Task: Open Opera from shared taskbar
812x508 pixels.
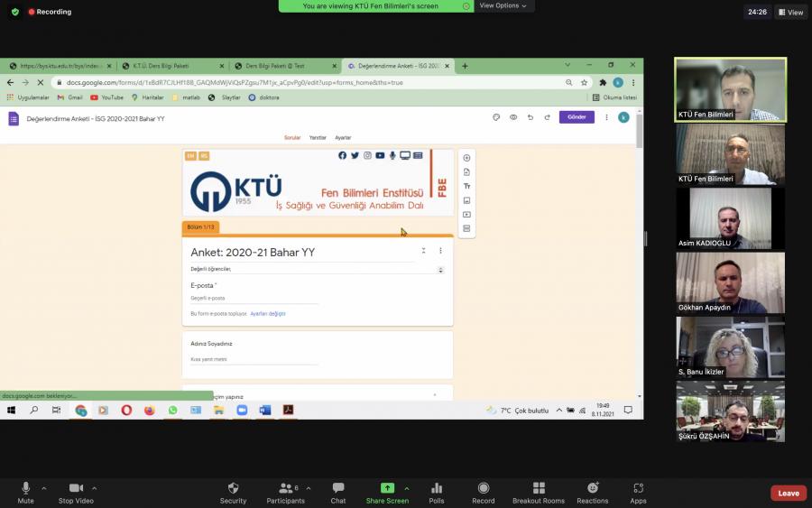Action: point(126,411)
